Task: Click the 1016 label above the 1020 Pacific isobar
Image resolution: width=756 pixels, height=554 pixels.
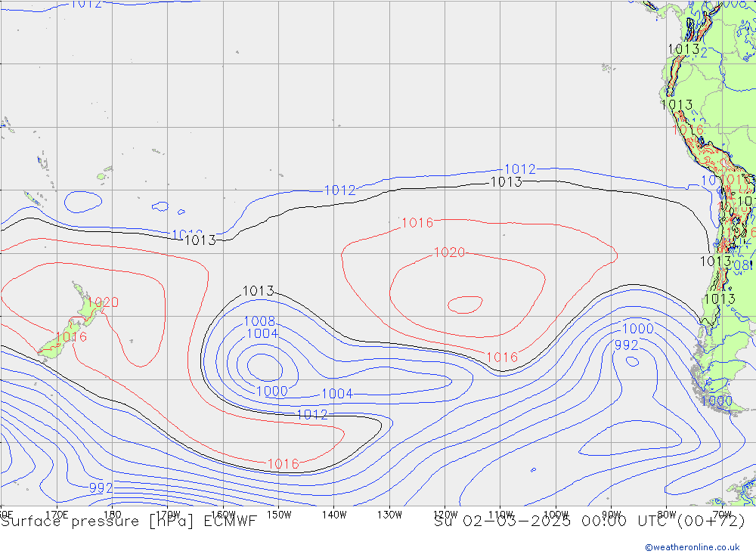Action: point(417,223)
